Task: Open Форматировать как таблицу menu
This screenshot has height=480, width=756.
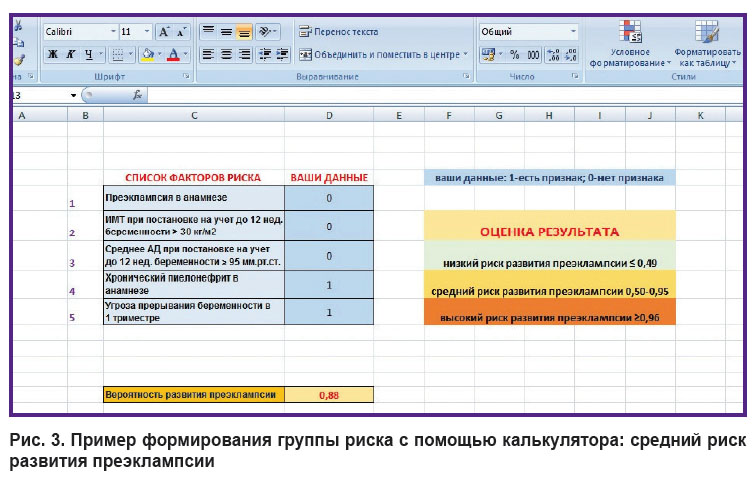Action: coord(707,45)
